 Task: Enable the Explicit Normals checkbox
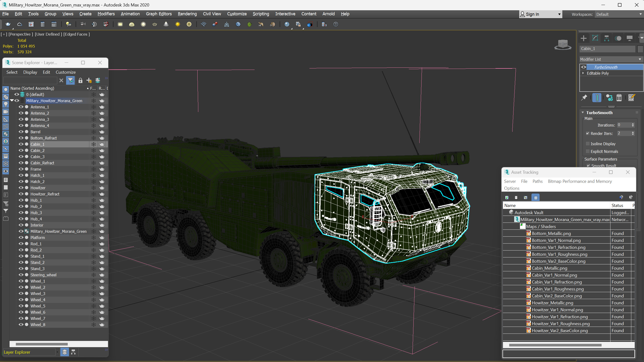pos(588,151)
